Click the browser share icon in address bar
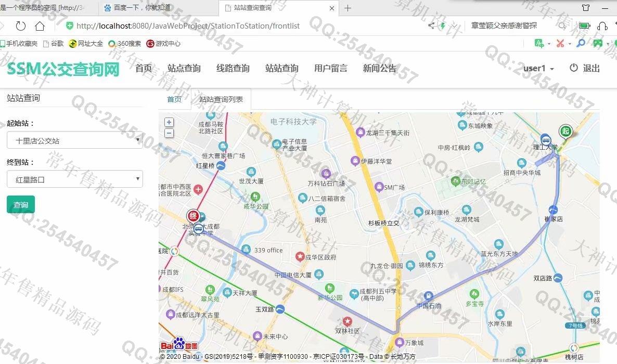 click(431, 25)
